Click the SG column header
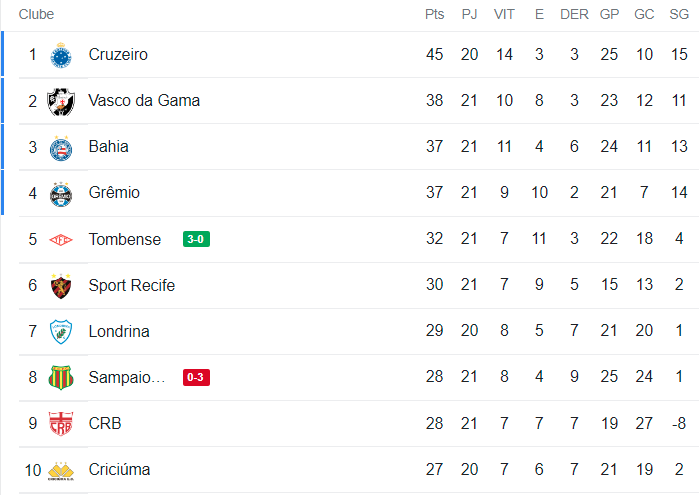This screenshot has width=699, height=495. point(679,14)
